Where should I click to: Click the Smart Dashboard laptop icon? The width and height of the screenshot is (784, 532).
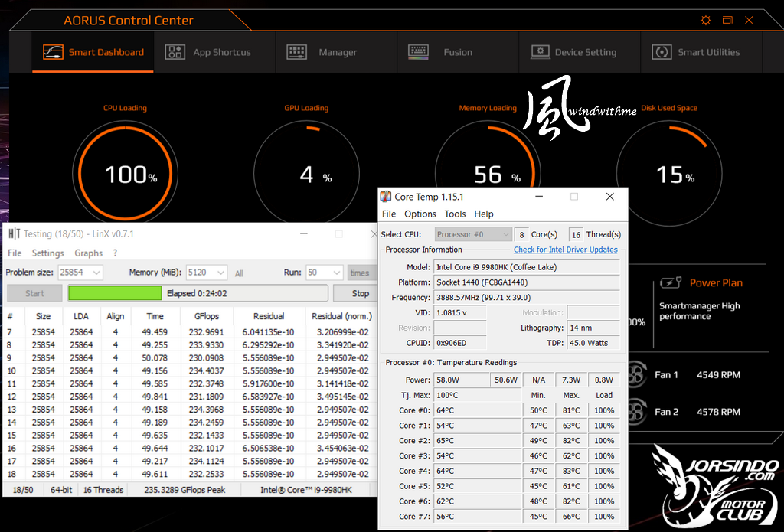53,52
